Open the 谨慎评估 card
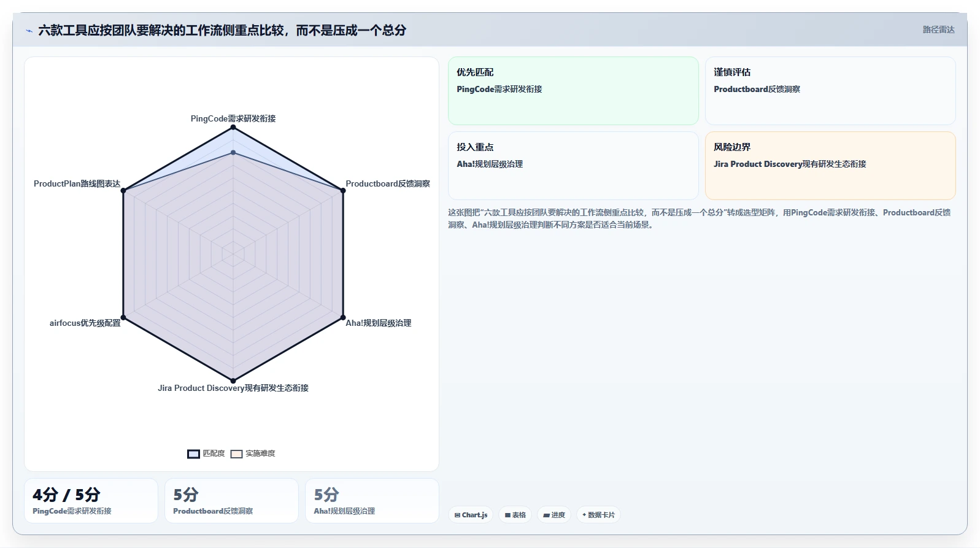 (830, 91)
